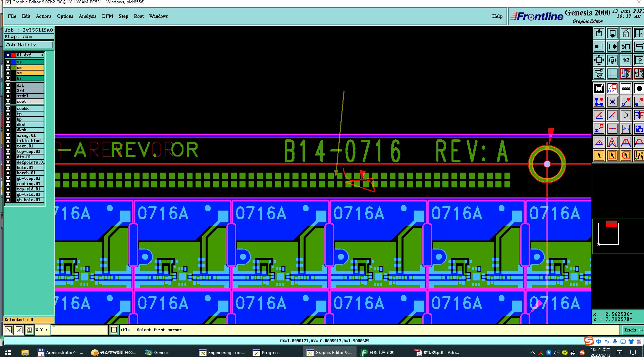Viewport: 644px width, 357px height.
Task: Click the zoom out shrink-arrows icon
Action: point(612,60)
